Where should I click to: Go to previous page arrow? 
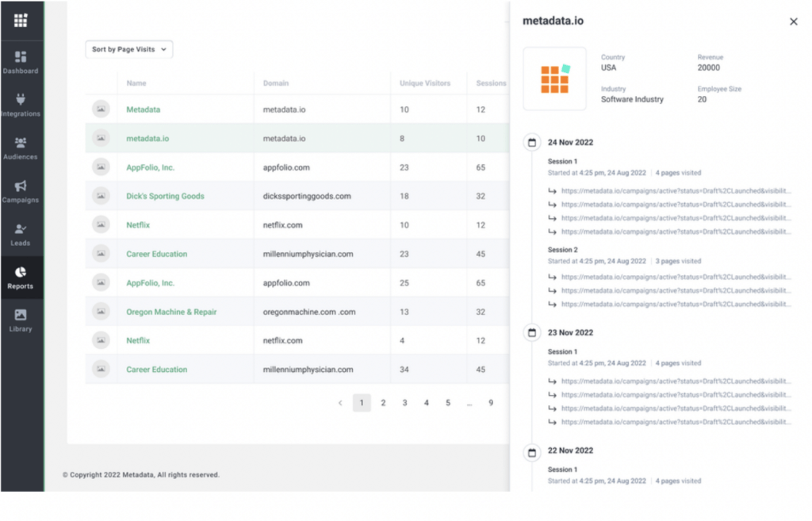(340, 402)
